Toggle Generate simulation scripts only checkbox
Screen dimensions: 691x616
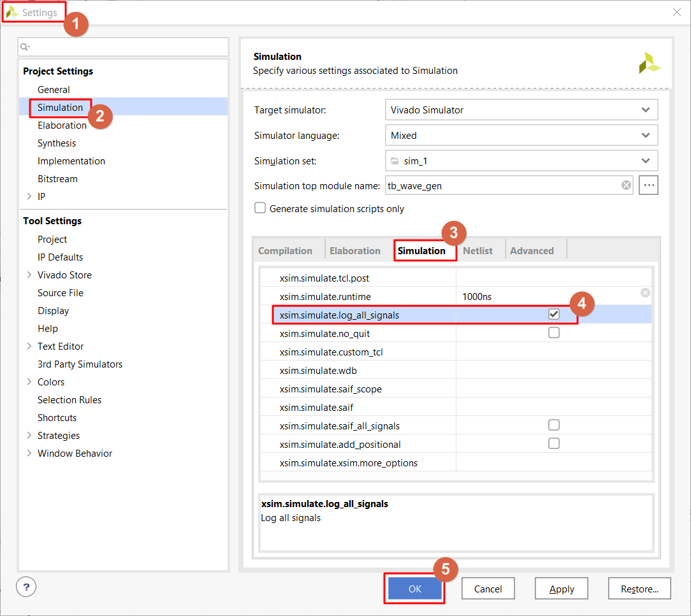point(260,208)
